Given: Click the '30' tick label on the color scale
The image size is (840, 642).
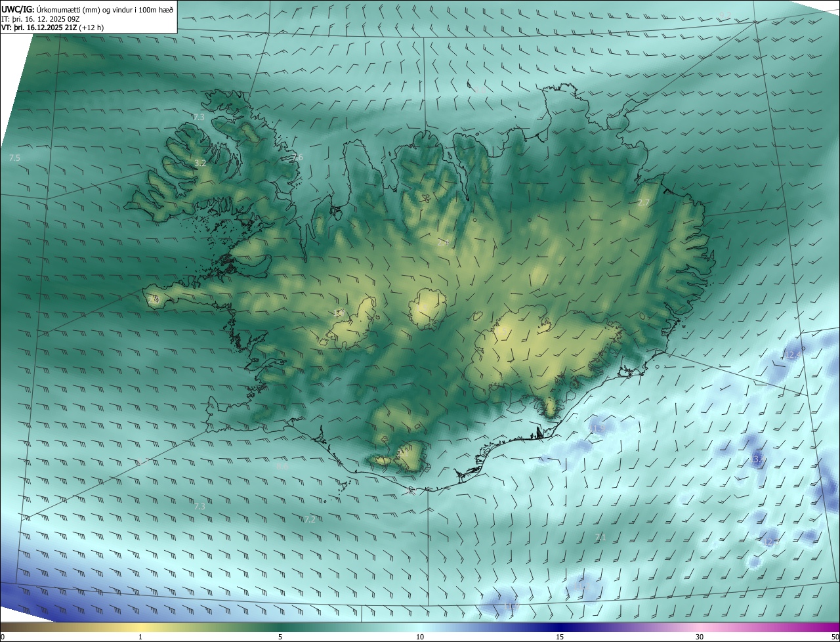Looking at the screenshot, I should click(700, 637).
